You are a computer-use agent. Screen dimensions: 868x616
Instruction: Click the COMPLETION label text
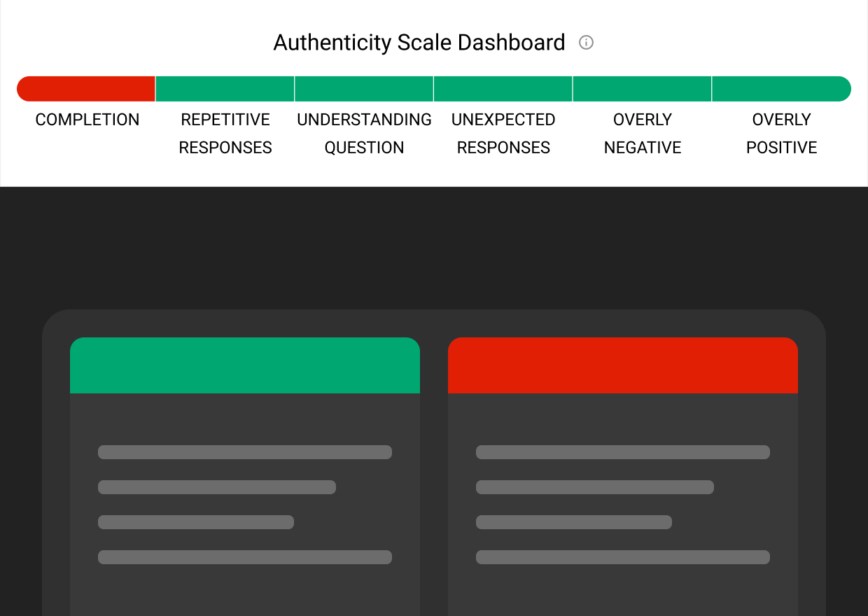tap(87, 120)
